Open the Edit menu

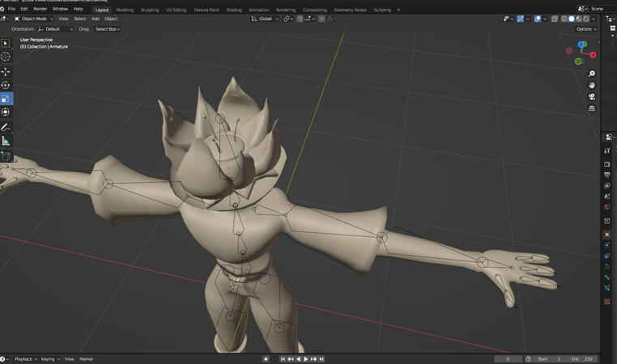[24, 9]
